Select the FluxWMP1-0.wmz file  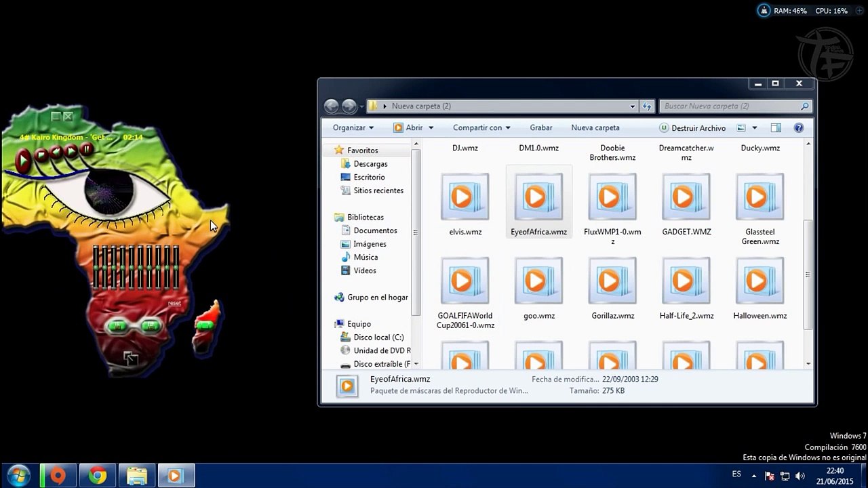[613, 209]
